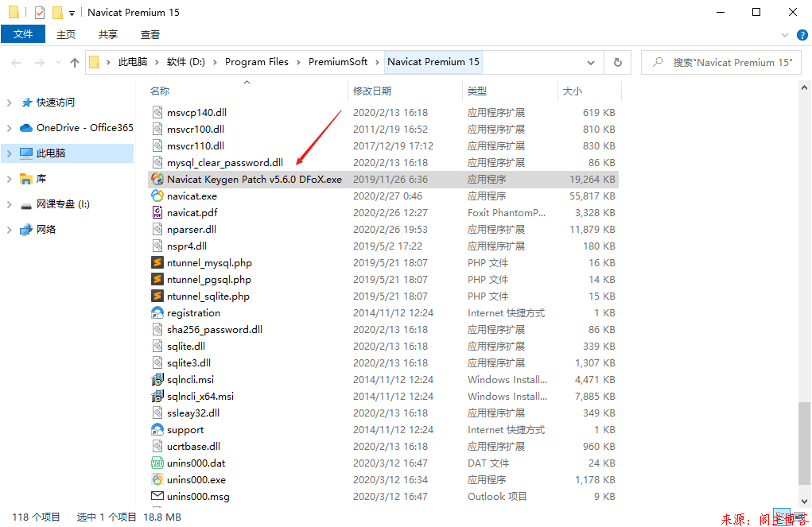Click the ntunnel_sqlite.php file icon
Viewport: 812px width, 527px height.
tap(157, 296)
